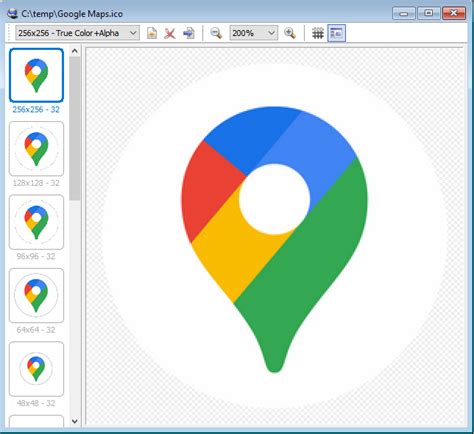The image size is (474, 434).
Task: Select the 96x96 - 32 thumbnail
Action: 36,222
